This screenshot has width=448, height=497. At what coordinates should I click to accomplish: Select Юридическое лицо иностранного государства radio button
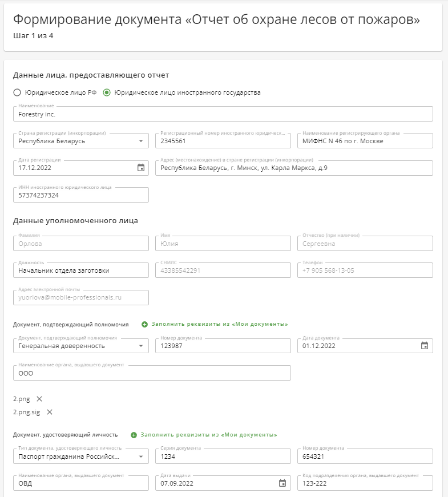(107, 92)
